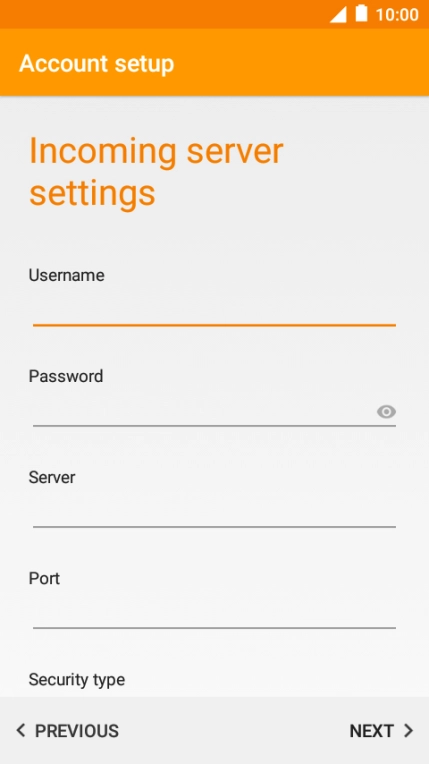Tap the Server label
The height and width of the screenshot is (764, 429).
[x=52, y=477]
